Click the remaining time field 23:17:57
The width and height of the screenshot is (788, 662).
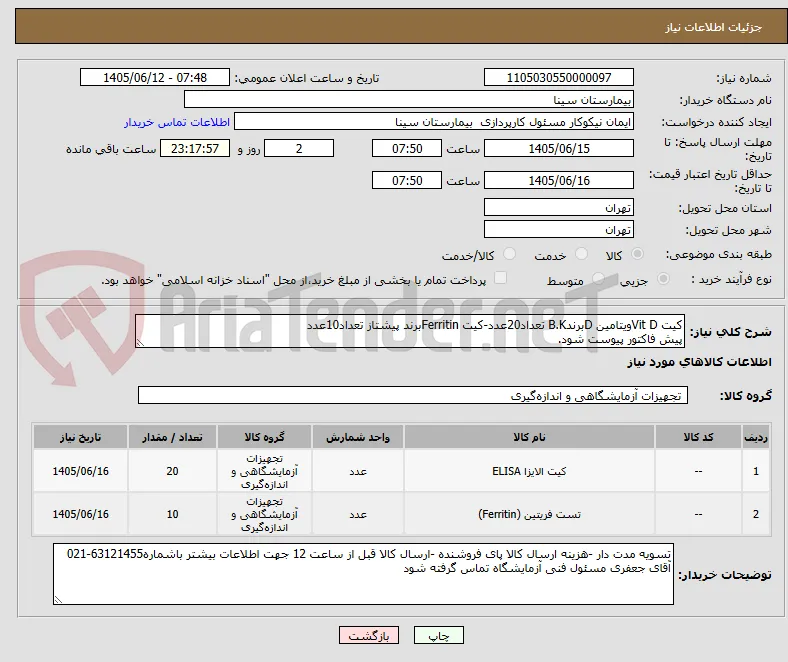[x=195, y=148]
